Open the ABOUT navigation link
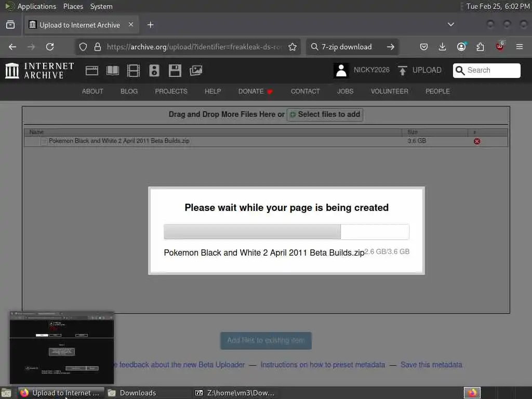The width and height of the screenshot is (532, 399). point(92,91)
